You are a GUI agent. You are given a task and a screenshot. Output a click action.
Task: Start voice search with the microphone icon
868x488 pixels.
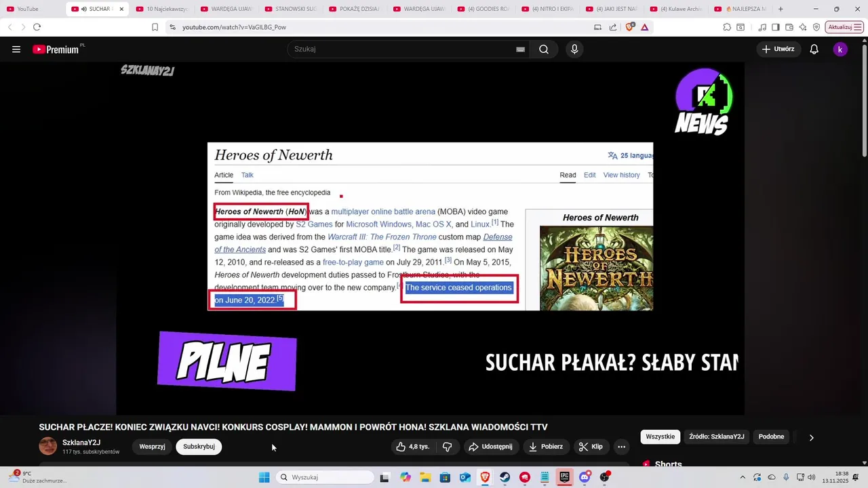click(x=574, y=49)
